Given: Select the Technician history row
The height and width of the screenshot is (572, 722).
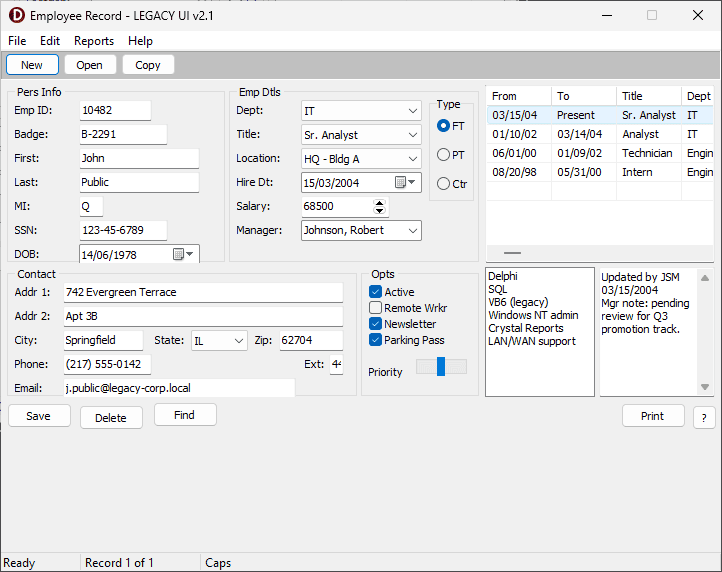Looking at the screenshot, I should click(600, 153).
